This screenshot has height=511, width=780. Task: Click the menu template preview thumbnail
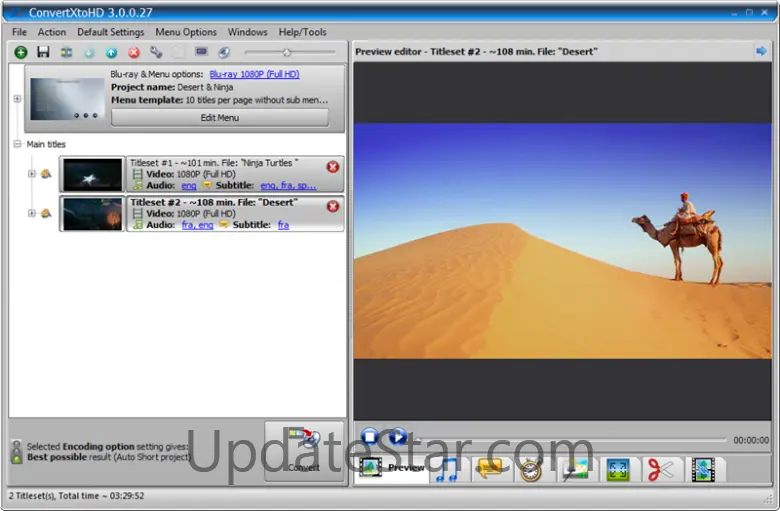(x=67, y=99)
